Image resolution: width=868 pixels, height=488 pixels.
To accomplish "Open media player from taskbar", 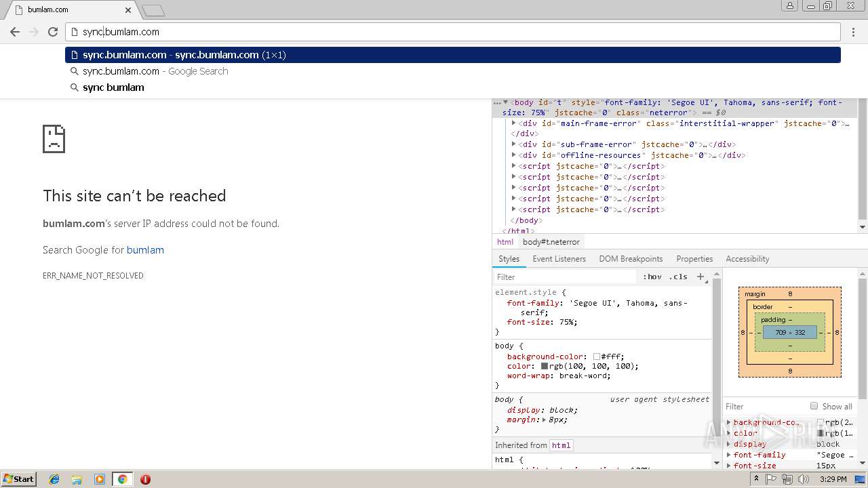I will click(x=100, y=479).
